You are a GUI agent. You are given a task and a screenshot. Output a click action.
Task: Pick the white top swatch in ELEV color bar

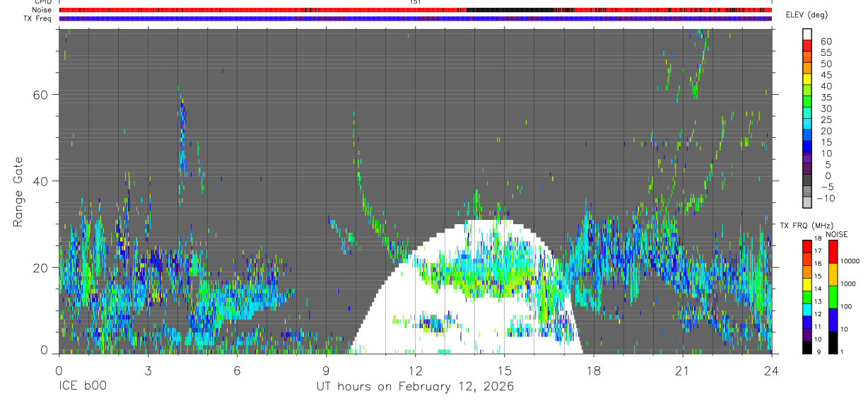pos(808,34)
